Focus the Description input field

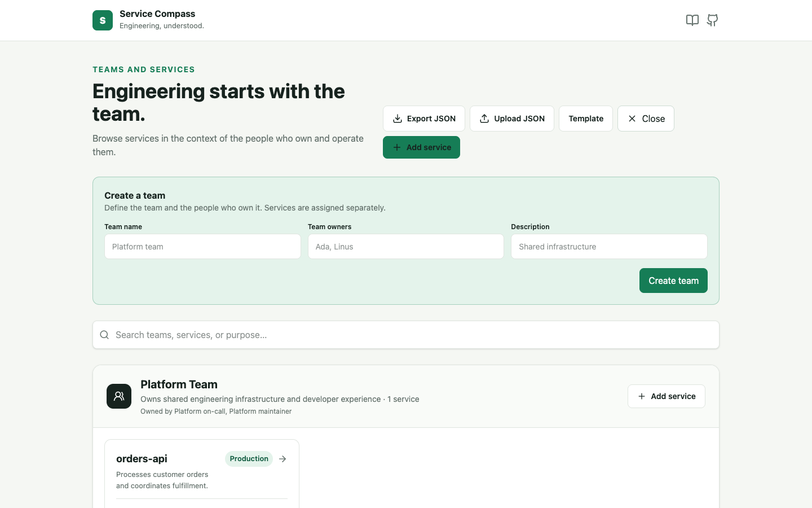pos(609,247)
